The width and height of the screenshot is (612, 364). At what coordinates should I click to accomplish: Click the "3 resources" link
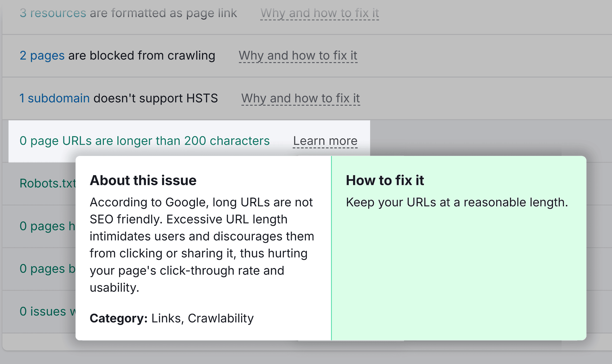[53, 13]
